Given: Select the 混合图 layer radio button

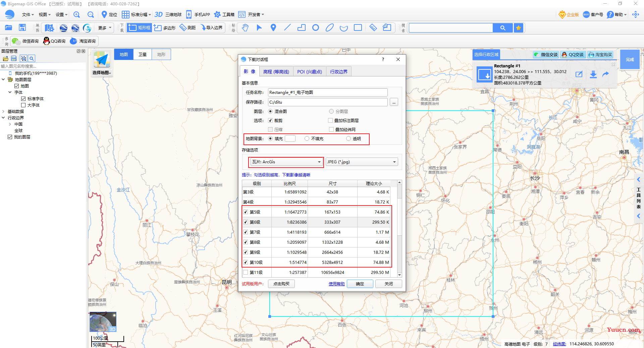Looking at the screenshot, I should click(x=270, y=112).
